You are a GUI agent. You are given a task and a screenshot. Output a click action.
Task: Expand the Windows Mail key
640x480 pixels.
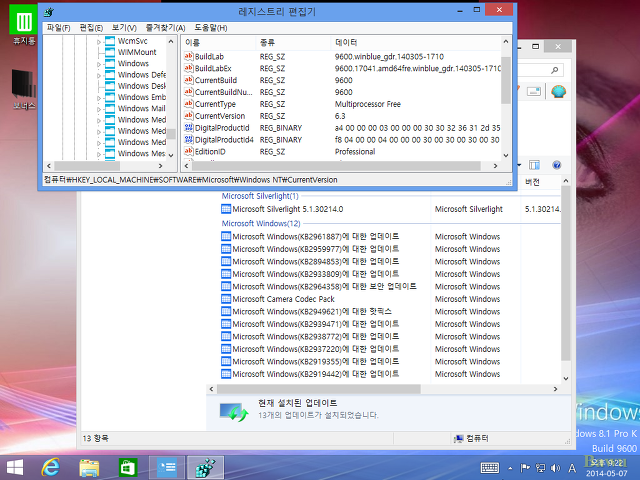click(x=99, y=109)
